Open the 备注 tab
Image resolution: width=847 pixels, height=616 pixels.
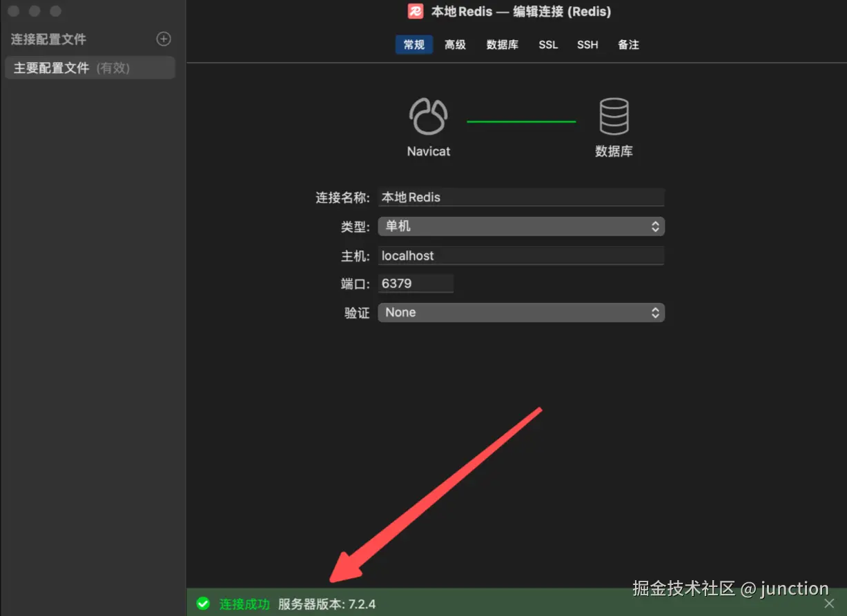point(628,45)
